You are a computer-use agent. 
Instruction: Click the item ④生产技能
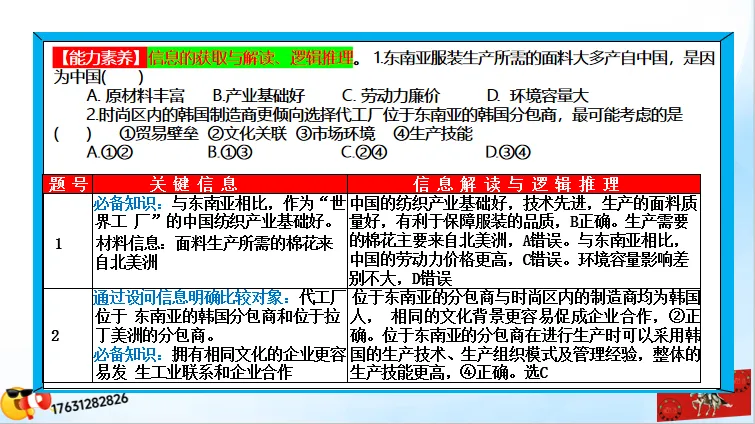[x=433, y=133]
